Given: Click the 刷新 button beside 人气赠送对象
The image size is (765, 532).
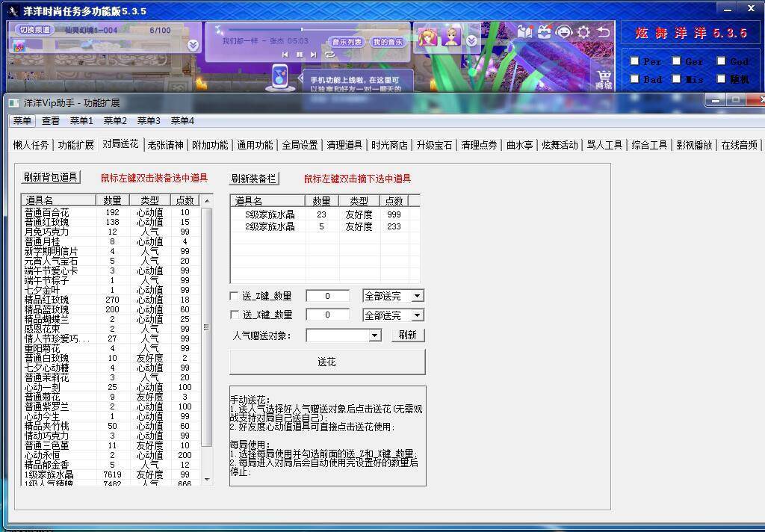Looking at the screenshot, I should (x=408, y=335).
